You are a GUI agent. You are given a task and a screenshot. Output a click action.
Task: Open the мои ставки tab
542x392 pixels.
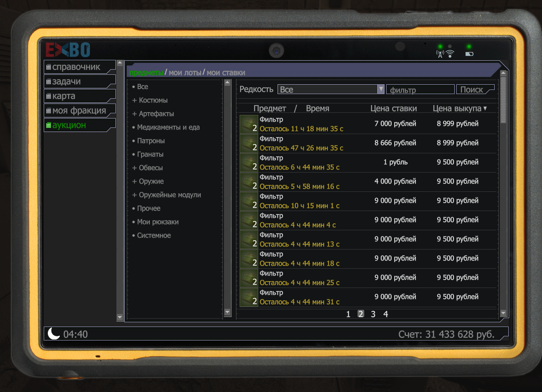coord(226,73)
